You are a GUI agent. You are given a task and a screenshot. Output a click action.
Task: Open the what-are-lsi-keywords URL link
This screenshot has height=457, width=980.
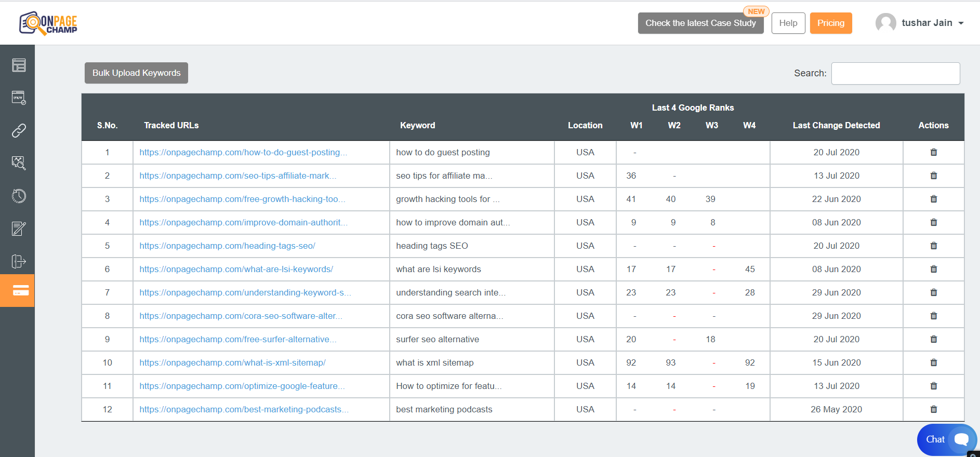click(236, 269)
